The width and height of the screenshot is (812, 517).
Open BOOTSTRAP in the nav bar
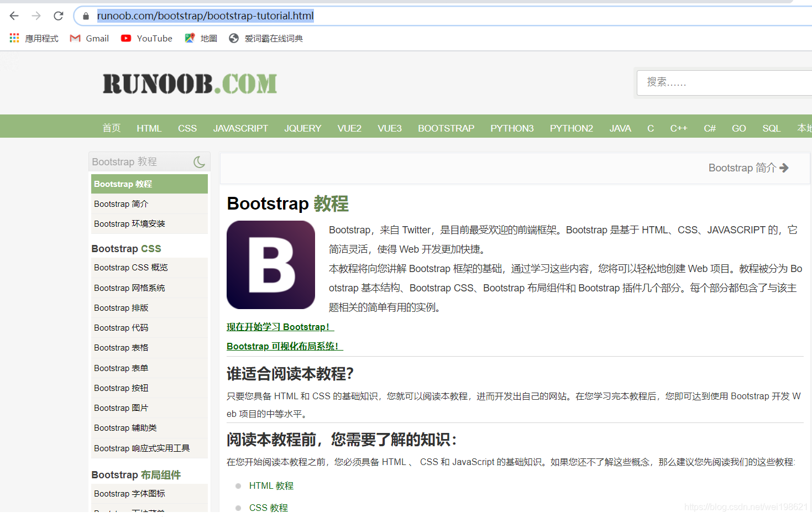tap(446, 128)
